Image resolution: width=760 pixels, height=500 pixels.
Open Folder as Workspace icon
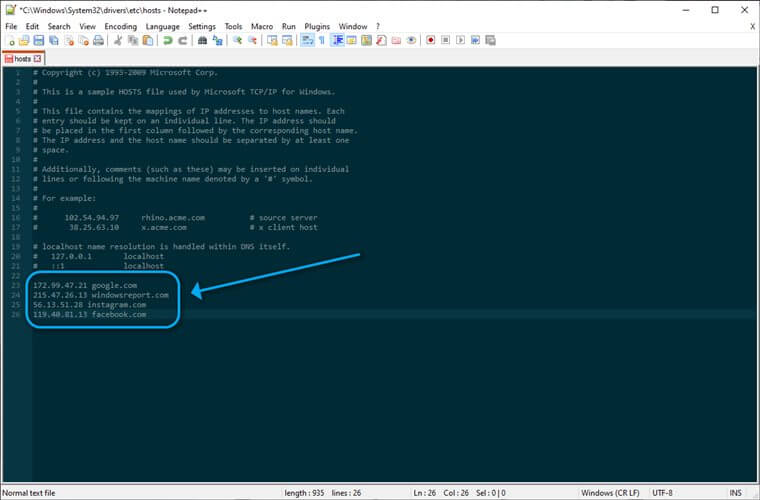click(x=396, y=41)
